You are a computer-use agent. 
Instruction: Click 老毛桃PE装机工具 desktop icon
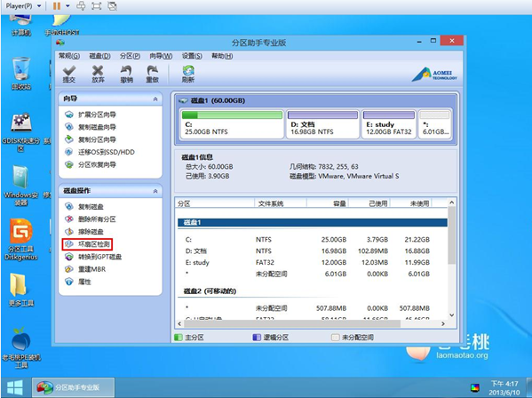click(x=21, y=347)
